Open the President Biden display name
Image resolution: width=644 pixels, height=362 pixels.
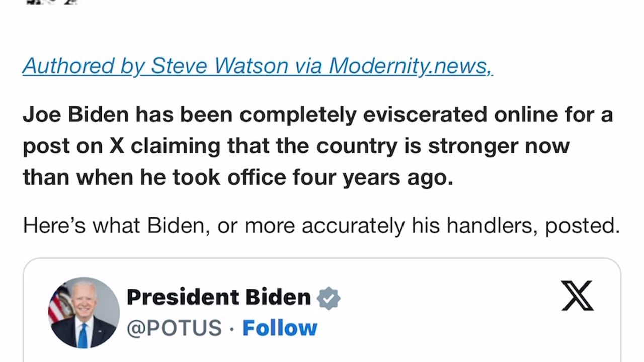click(219, 297)
